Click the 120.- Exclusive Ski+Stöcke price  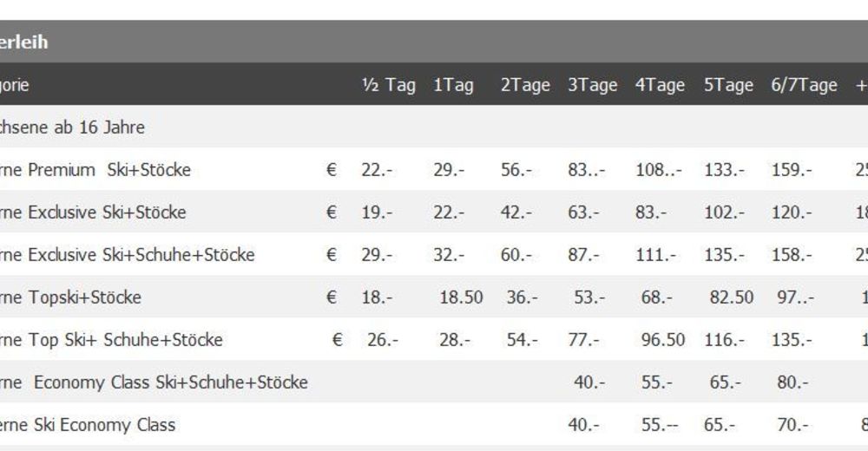coord(792,212)
